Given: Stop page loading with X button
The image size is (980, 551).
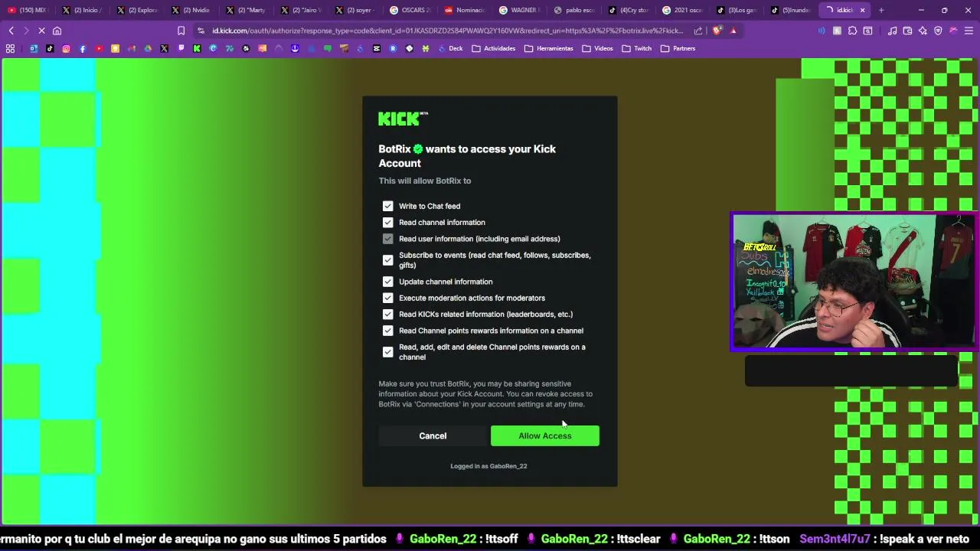Looking at the screenshot, I should [x=41, y=31].
